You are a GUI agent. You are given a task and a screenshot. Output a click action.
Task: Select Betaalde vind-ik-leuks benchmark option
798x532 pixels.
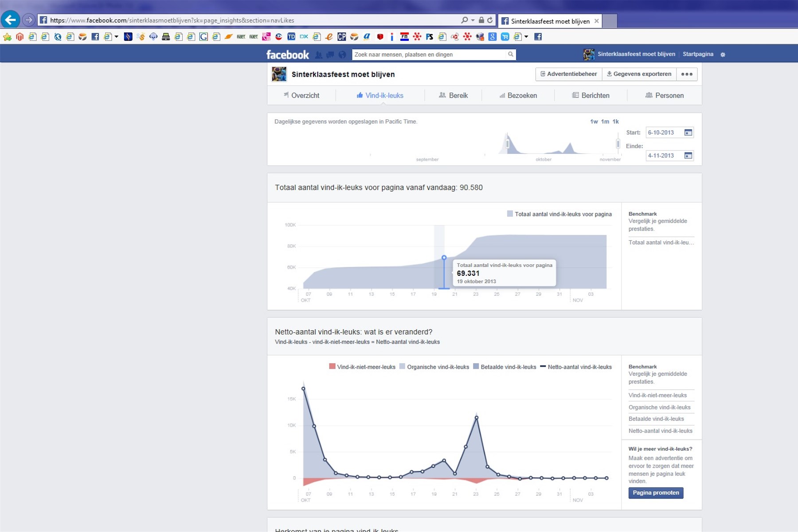(656, 419)
